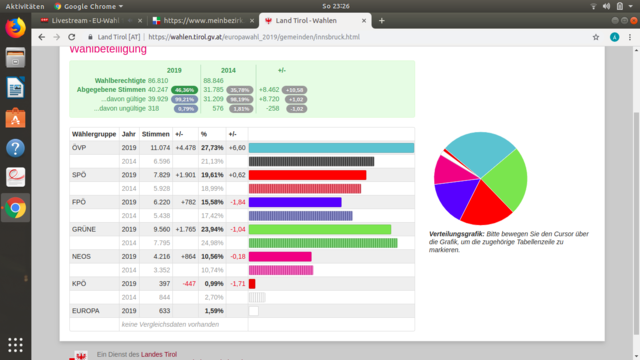Click the pie chart graphic
The height and width of the screenshot is (360, 640).
point(480,178)
